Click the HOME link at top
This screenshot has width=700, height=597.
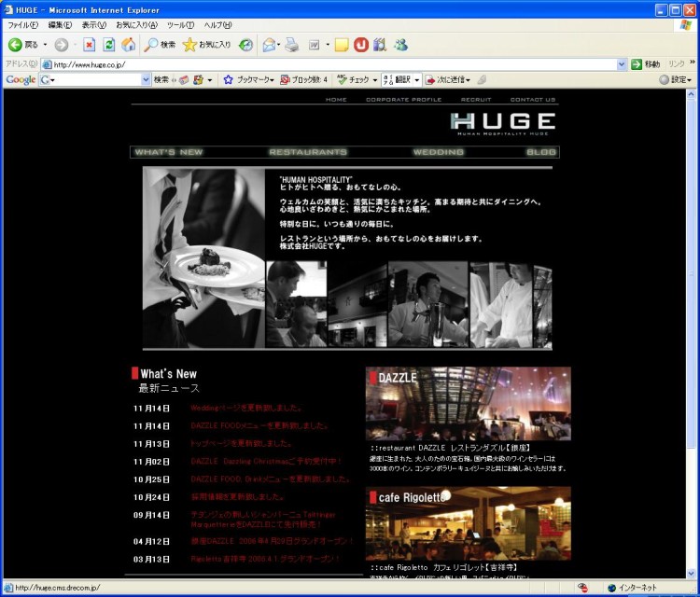tap(336, 100)
